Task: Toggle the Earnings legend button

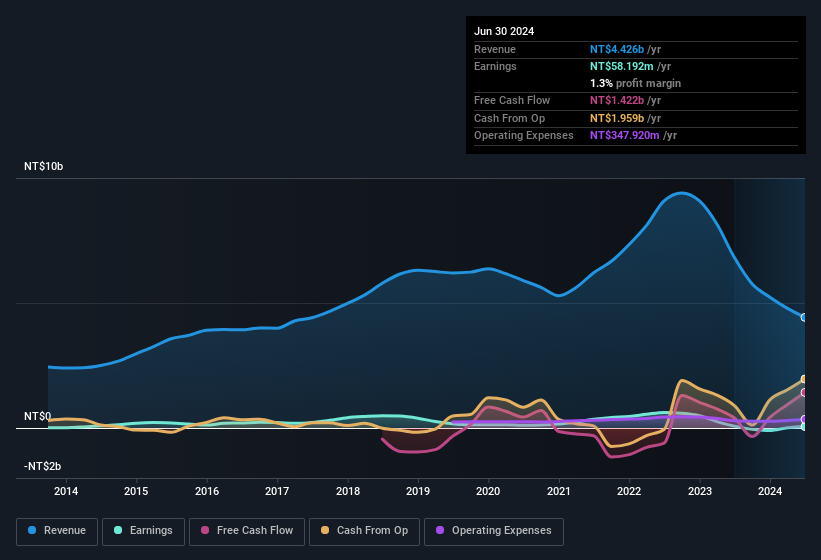Action: [143, 531]
